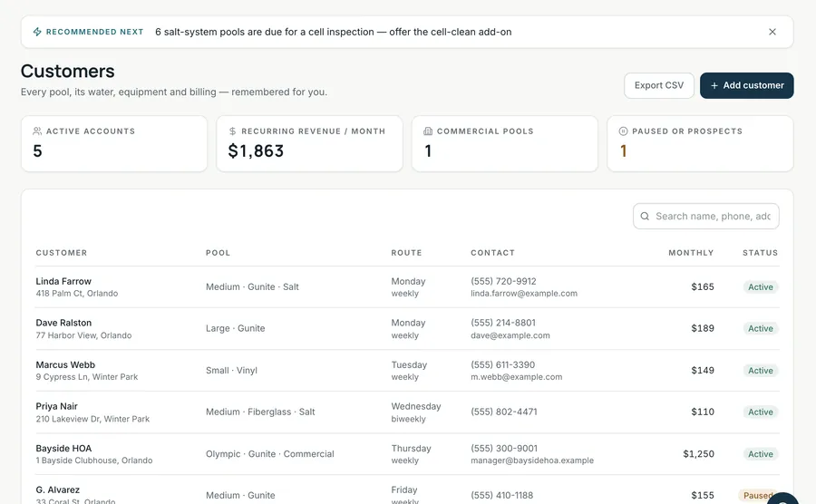The height and width of the screenshot is (504, 816).
Task: Sort by the Customer column header
Action: tap(62, 253)
